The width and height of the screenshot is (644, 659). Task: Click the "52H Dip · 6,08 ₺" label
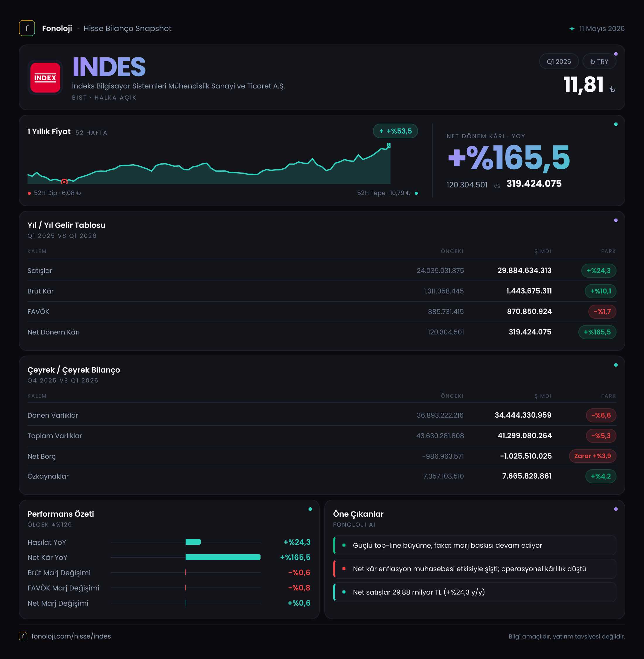pyautogui.click(x=57, y=193)
